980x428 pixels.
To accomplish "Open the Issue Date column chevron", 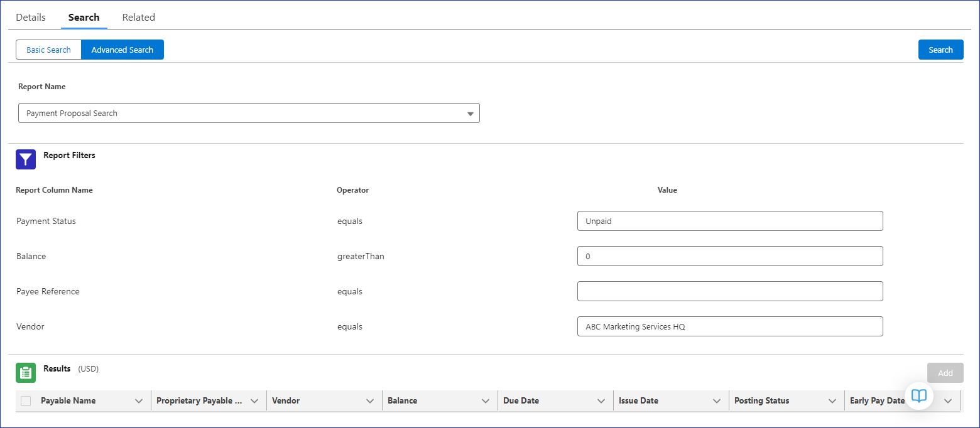I will tap(717, 401).
